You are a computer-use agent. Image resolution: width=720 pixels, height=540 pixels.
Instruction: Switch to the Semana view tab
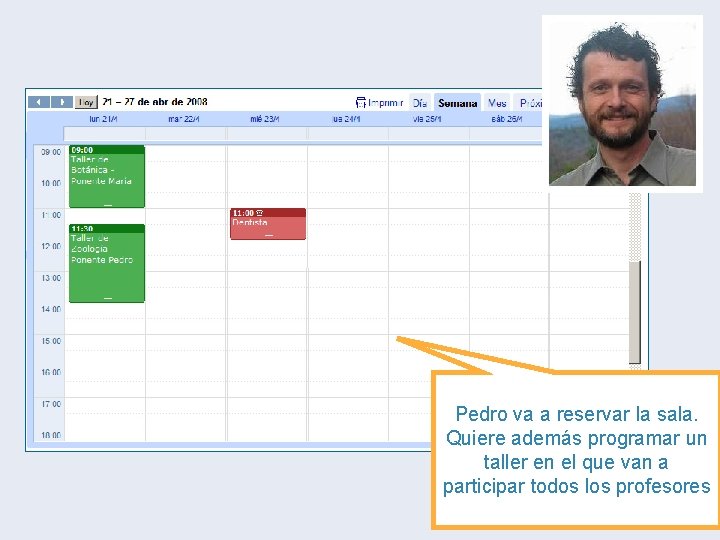point(457,103)
